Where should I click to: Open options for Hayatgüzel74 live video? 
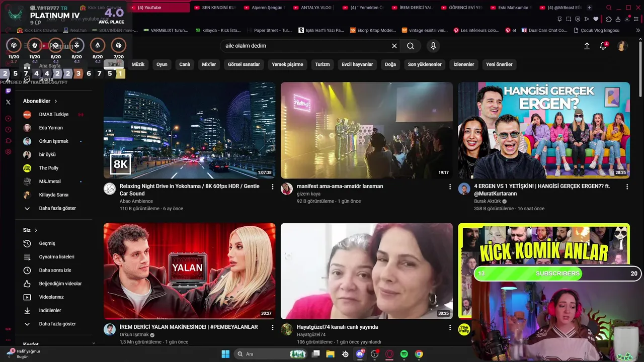pos(450,327)
